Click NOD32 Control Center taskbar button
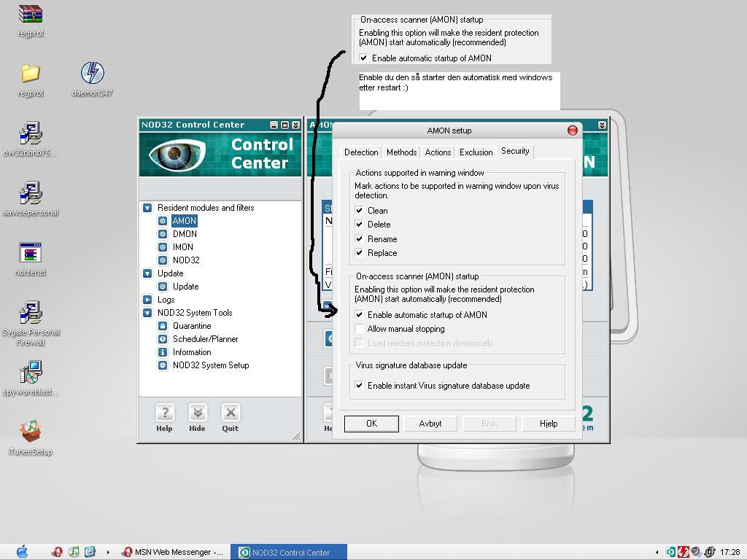Viewport: 747px width, 560px height. [289, 553]
